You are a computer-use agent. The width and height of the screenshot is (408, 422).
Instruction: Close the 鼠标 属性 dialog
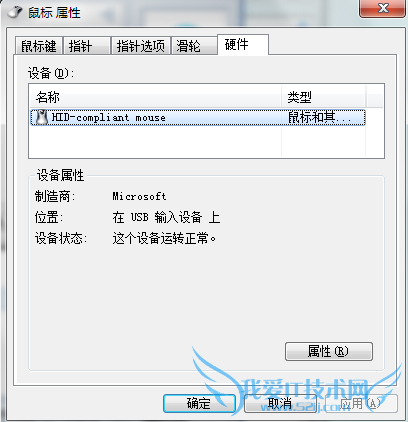point(382,8)
